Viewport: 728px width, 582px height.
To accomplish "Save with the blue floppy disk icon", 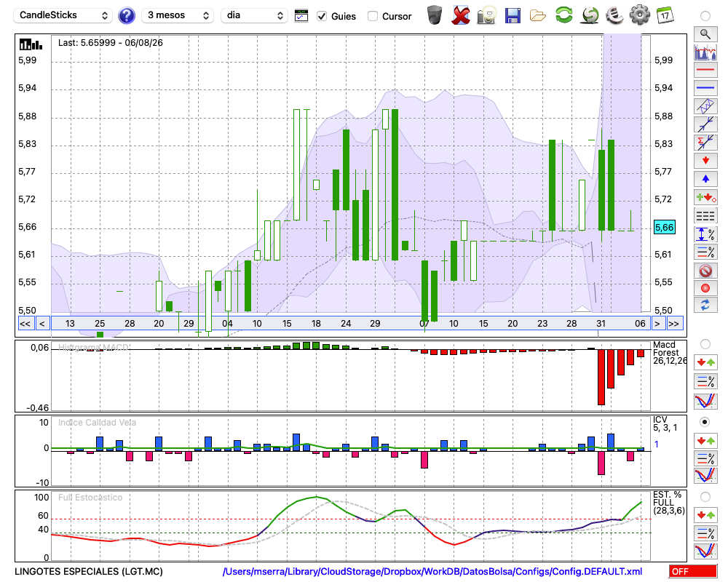I will pyautogui.click(x=513, y=15).
